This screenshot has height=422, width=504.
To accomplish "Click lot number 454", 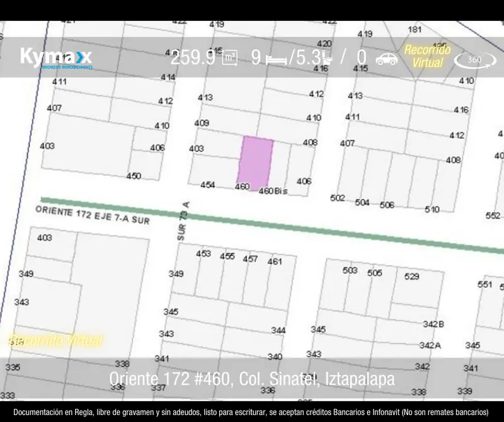I will 208,185.
